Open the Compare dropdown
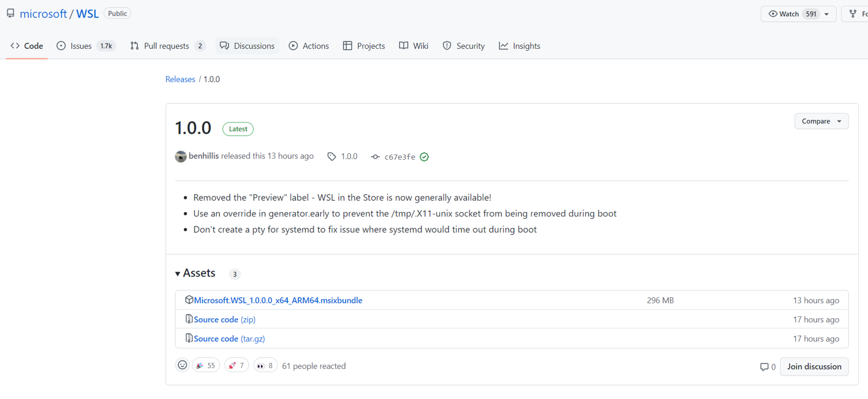Image resolution: width=868 pixels, height=399 pixels. (822, 121)
